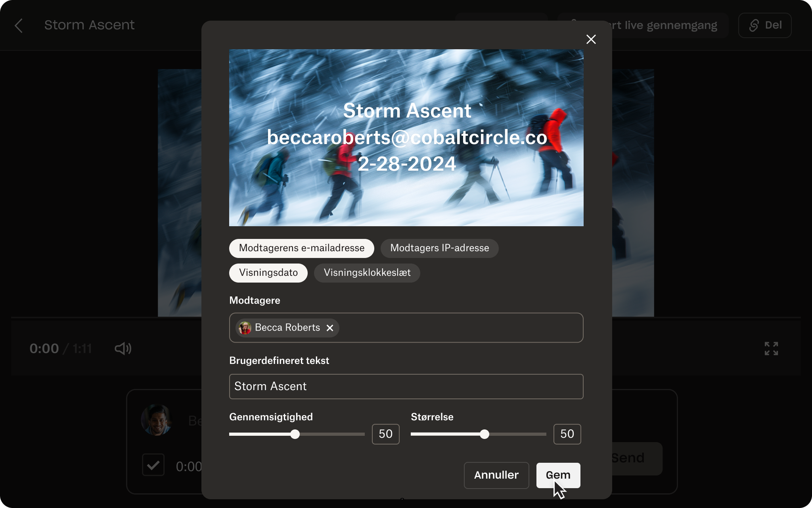Click the Storm Ascent title in header

pyautogui.click(x=89, y=25)
